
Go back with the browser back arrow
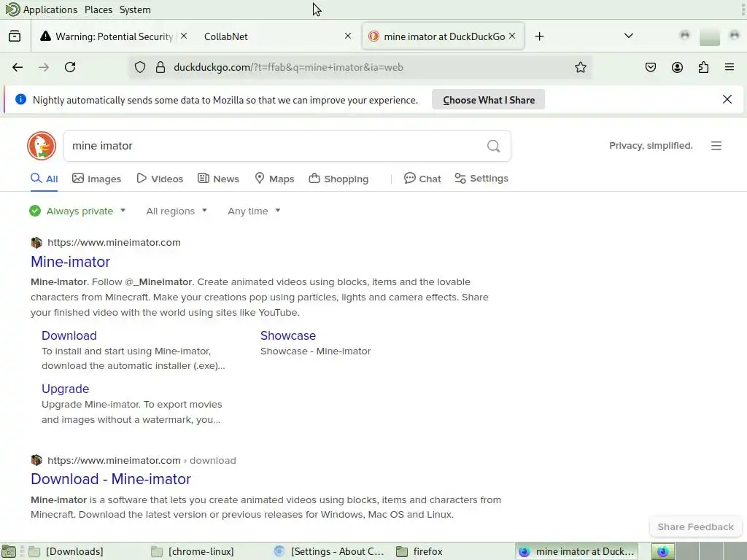18,67
